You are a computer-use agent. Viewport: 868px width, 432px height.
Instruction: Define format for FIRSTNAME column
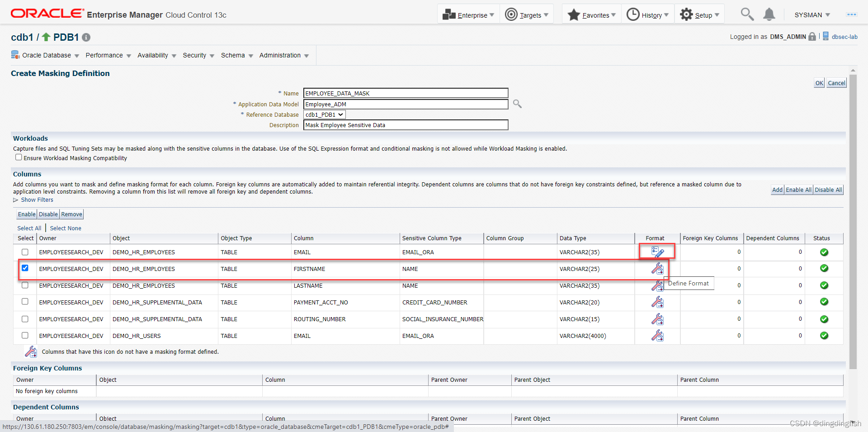coord(657,268)
